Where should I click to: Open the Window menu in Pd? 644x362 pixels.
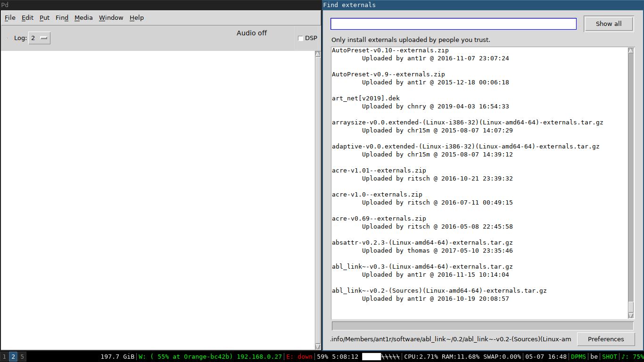[111, 17]
